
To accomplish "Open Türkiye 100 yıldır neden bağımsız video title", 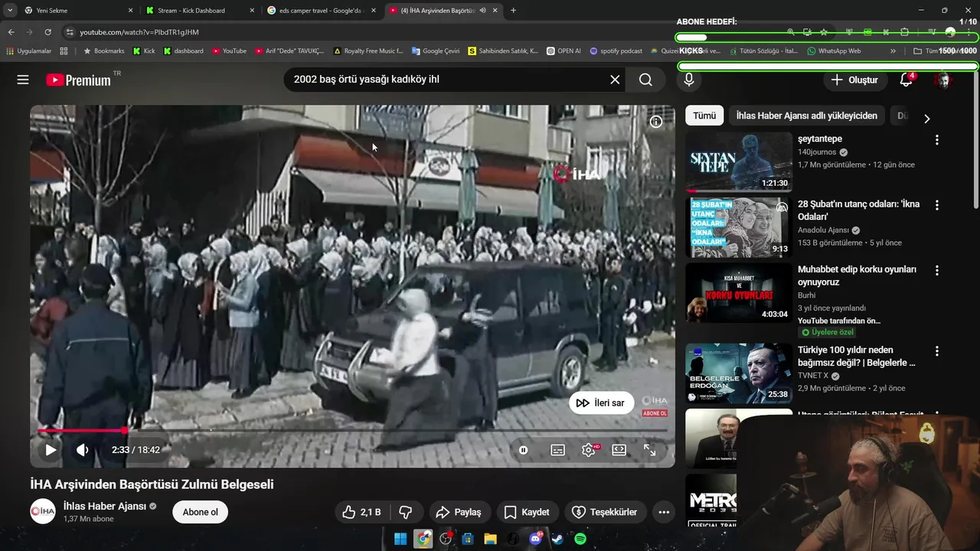I will point(857,356).
